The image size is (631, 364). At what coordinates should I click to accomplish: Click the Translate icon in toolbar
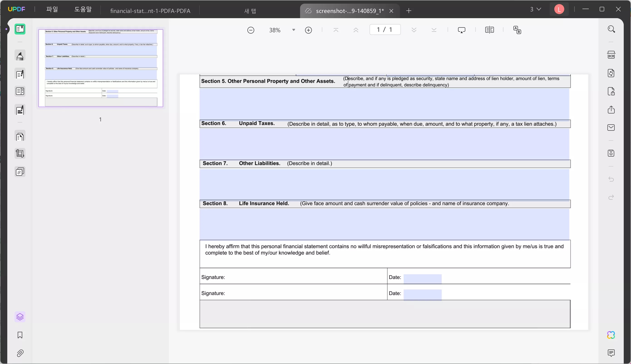tap(517, 30)
